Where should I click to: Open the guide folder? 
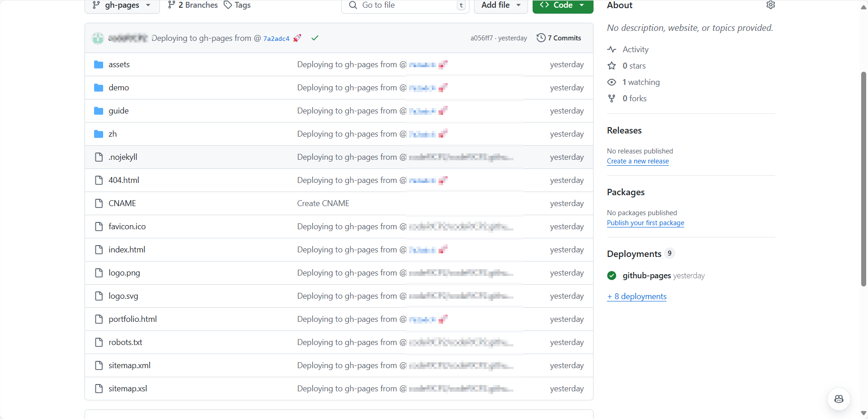119,111
